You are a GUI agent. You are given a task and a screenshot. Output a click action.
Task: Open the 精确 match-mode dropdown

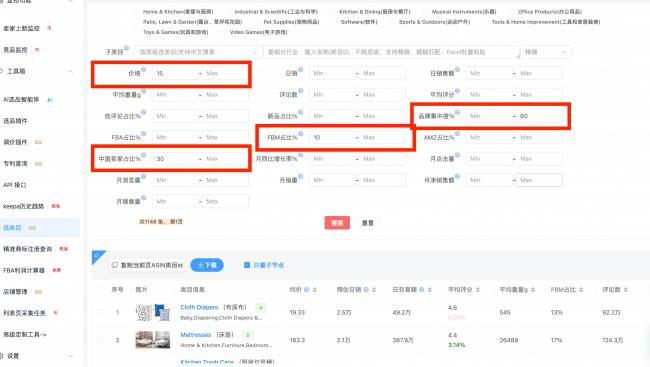point(546,52)
